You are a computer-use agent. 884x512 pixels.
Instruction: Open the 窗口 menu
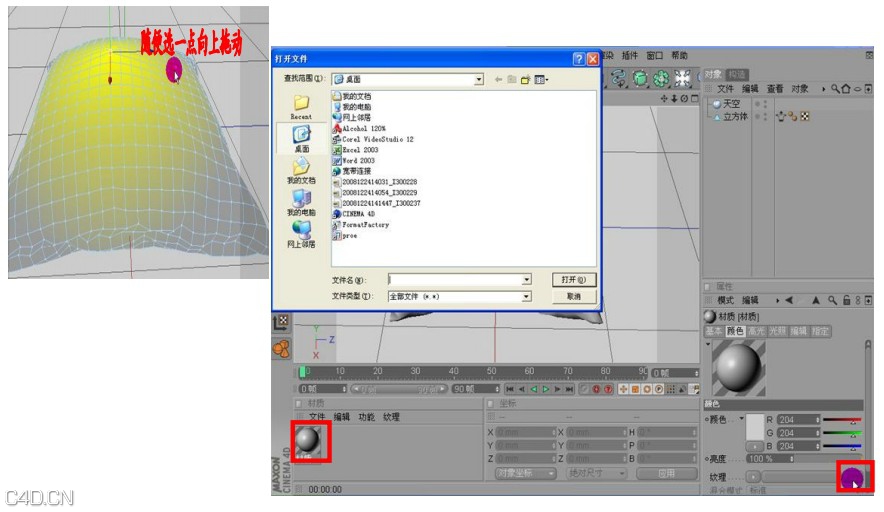[654, 55]
